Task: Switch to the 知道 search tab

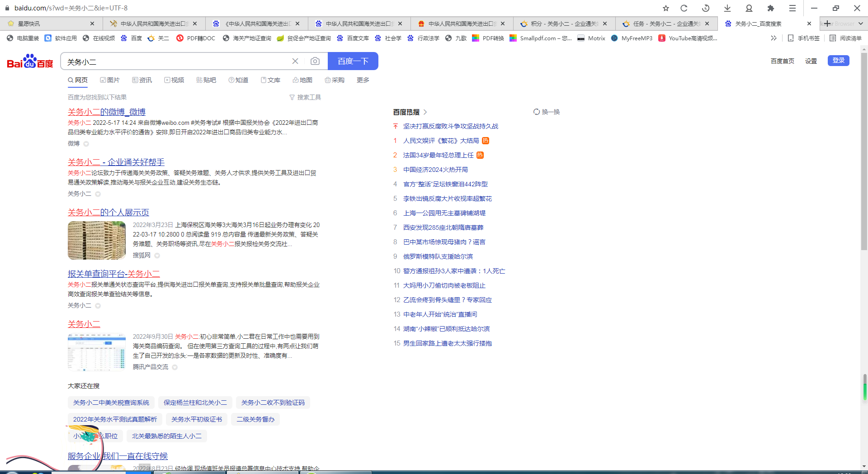Action: [238, 80]
